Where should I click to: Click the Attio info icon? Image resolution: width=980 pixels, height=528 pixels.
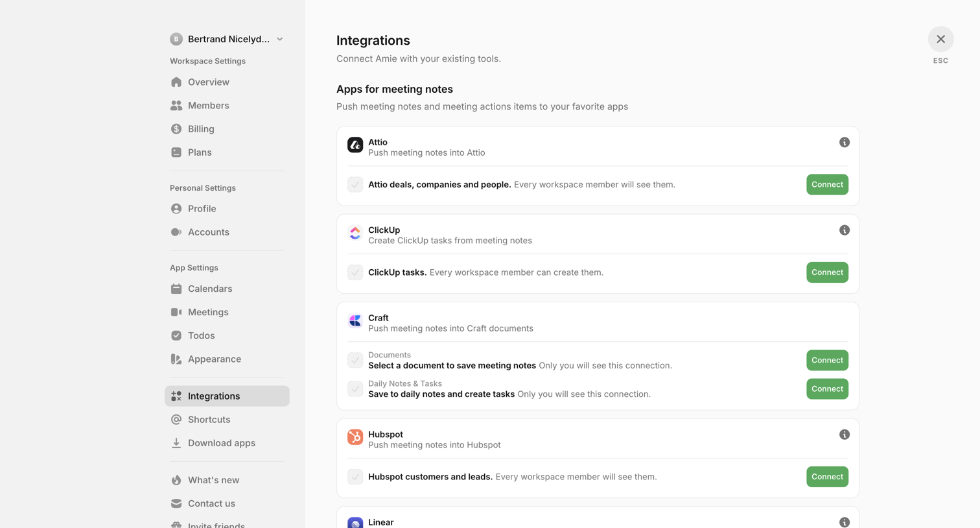(844, 142)
